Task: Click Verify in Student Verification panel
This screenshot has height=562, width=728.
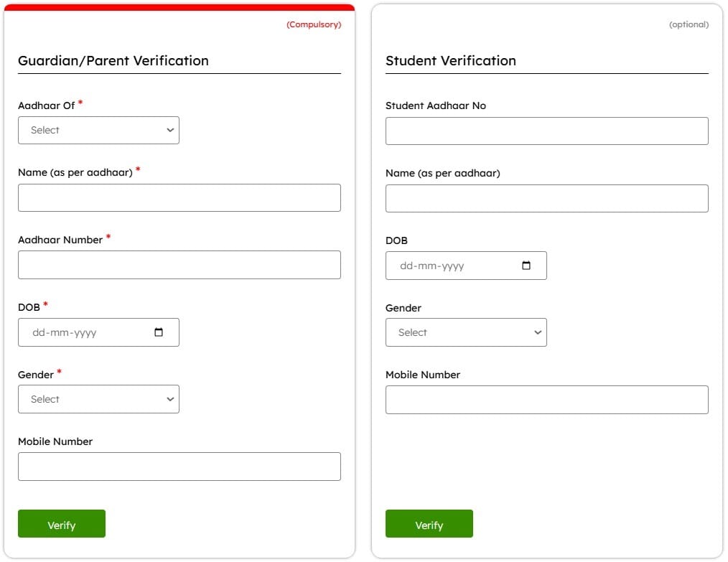Action: [x=429, y=524]
